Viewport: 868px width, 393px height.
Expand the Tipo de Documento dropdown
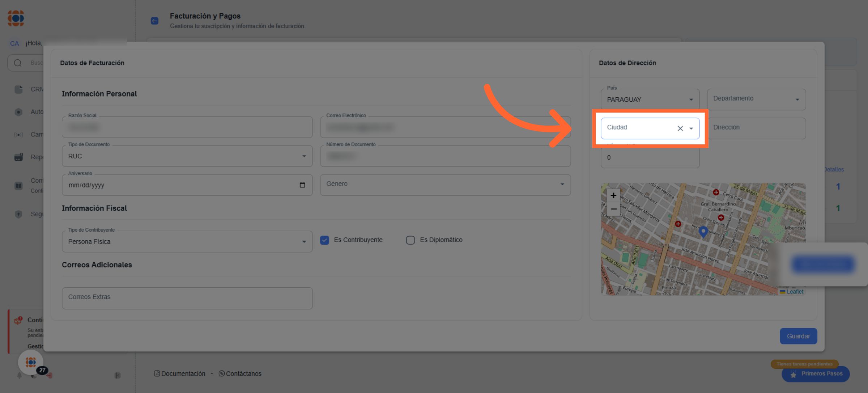point(187,156)
